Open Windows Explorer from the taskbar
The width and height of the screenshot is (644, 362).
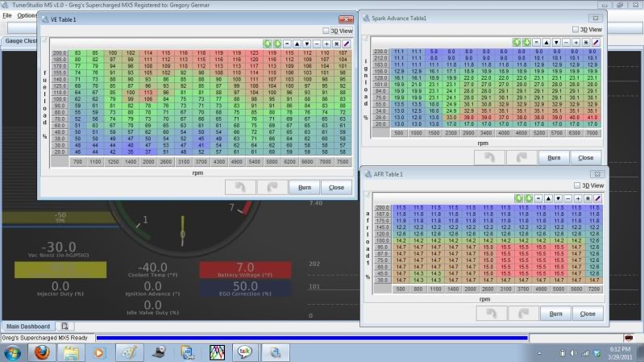pyautogui.click(x=71, y=352)
